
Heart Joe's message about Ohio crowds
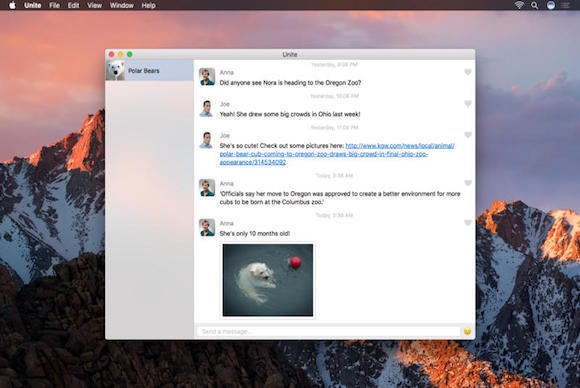(x=468, y=104)
